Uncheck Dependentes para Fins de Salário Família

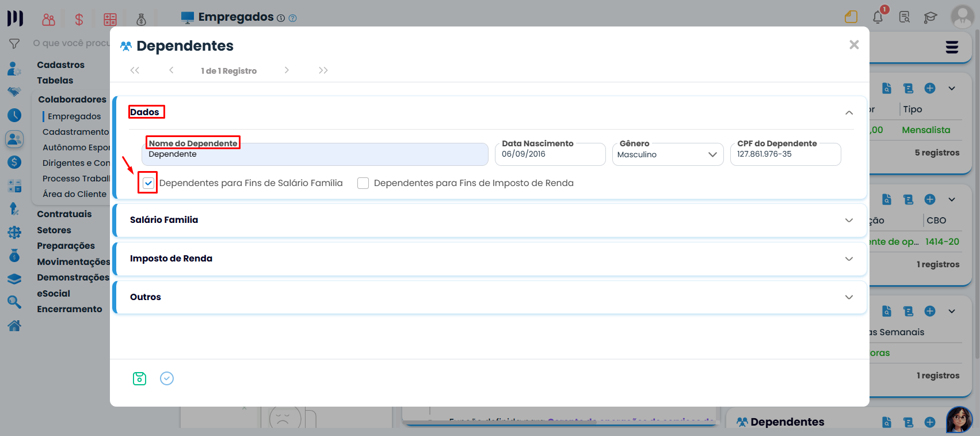[x=148, y=183]
